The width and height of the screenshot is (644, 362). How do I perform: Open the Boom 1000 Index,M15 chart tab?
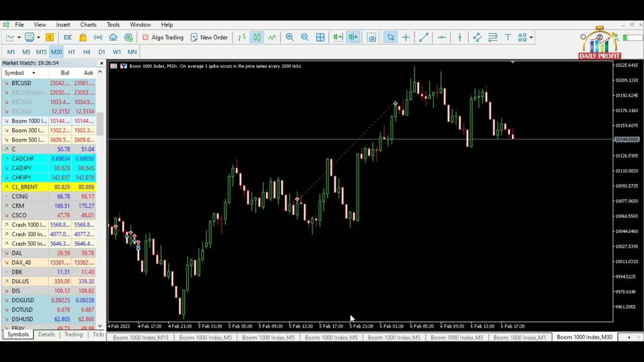(x=140, y=337)
